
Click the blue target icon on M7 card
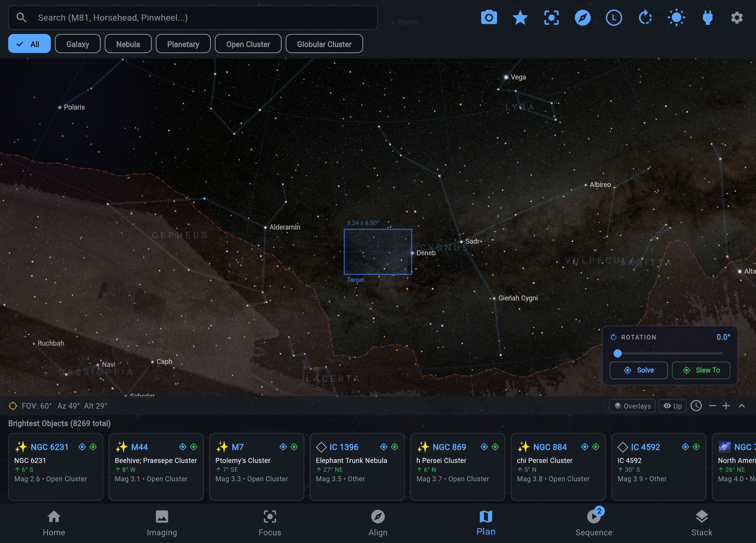[x=283, y=447]
